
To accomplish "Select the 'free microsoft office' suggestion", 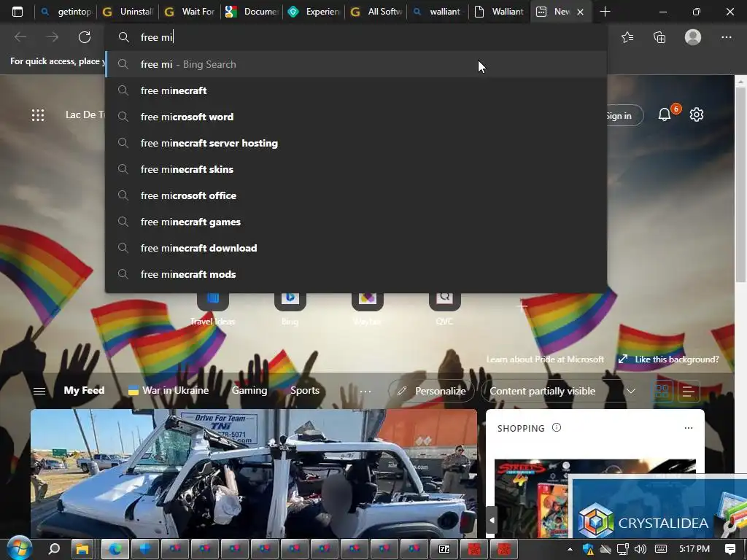I will (x=356, y=195).
